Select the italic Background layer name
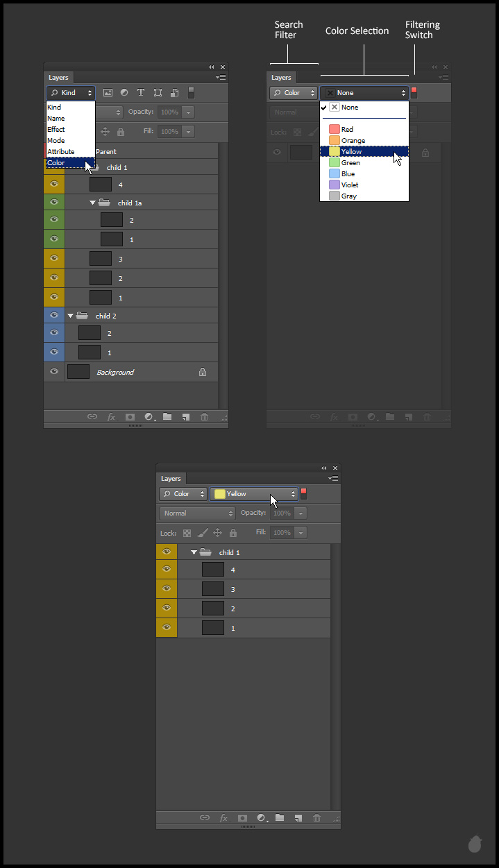The image size is (499, 868). (115, 373)
